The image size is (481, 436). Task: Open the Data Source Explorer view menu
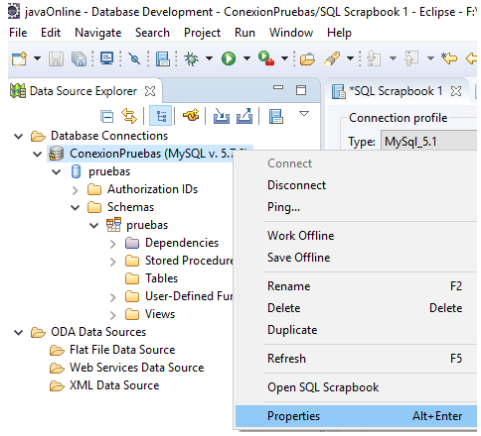click(x=304, y=114)
